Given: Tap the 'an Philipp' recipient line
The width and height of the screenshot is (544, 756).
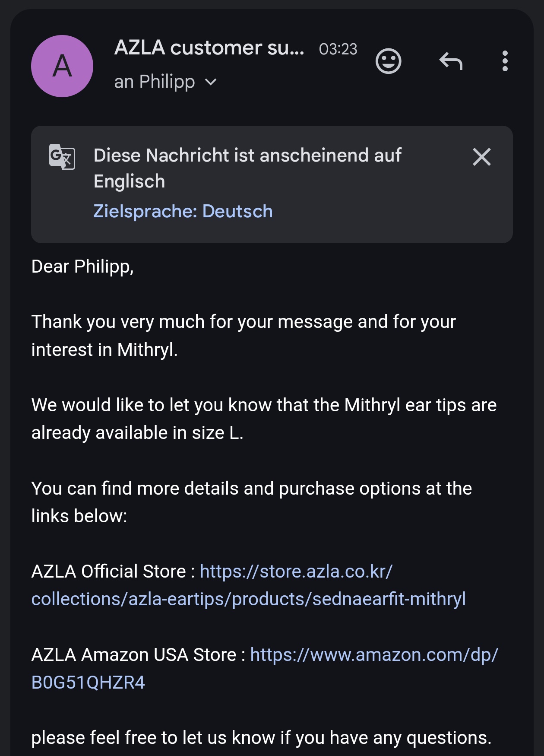Looking at the screenshot, I should (x=154, y=82).
